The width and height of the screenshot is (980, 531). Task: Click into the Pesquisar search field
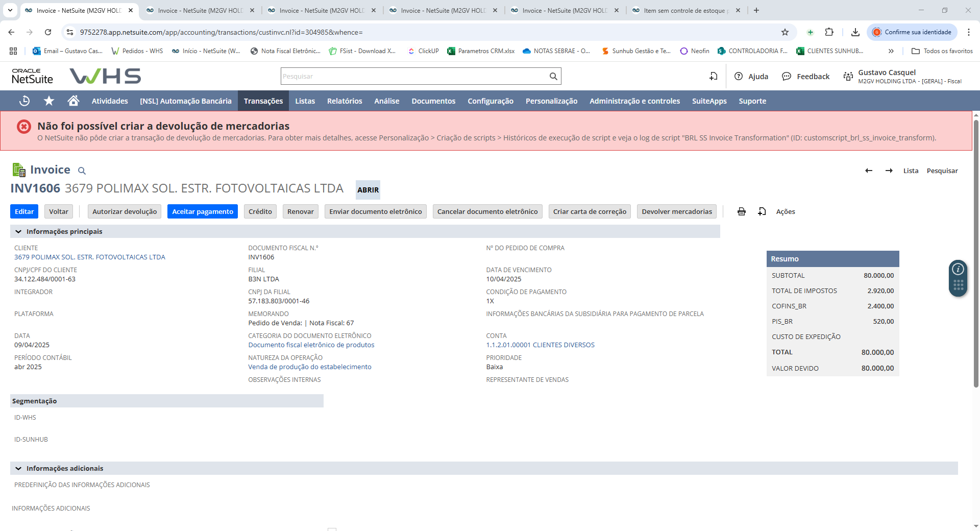(413, 77)
